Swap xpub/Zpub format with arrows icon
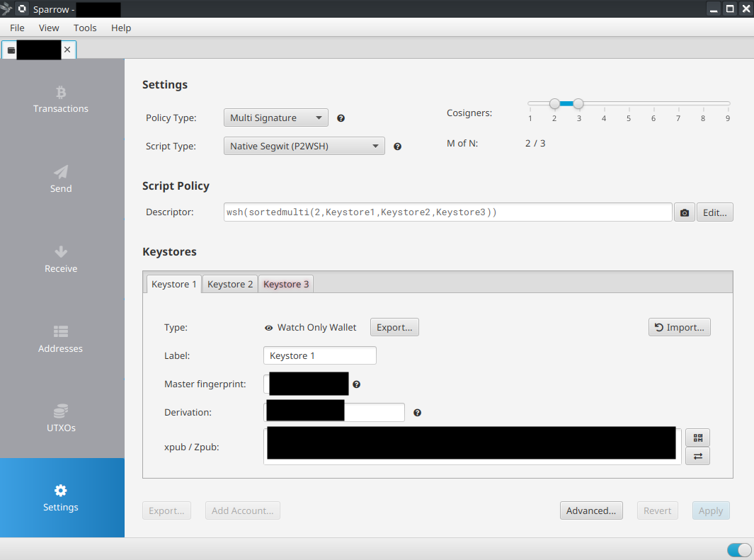 (697, 456)
